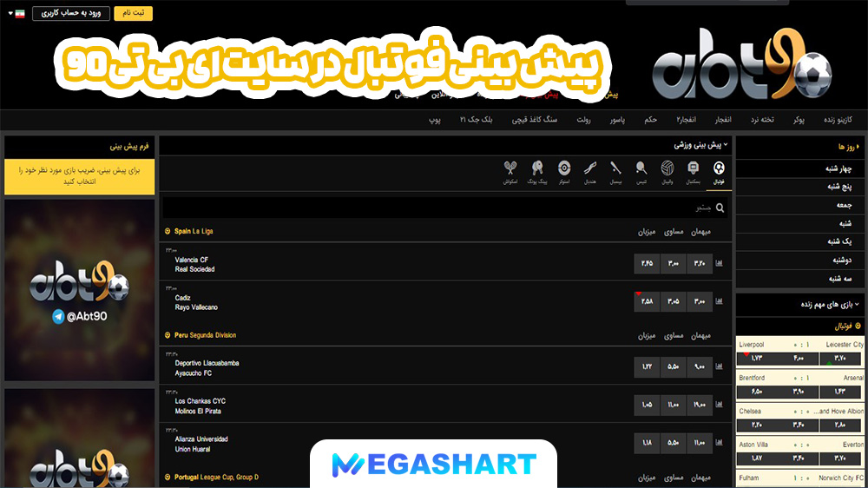The image size is (868, 488).
Task: Pick Molinos El Pirata away odds 19.00
Action: tap(700, 405)
